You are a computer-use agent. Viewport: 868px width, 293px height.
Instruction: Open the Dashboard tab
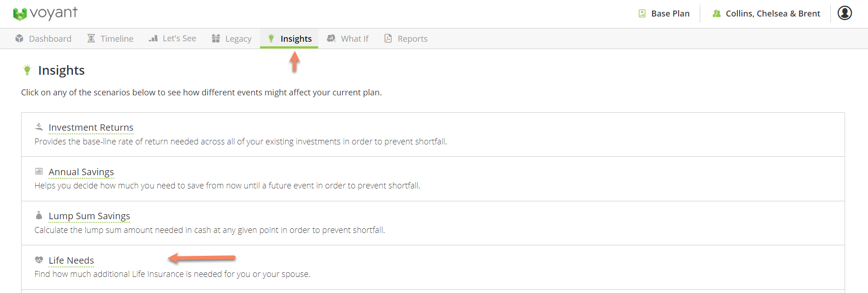[x=43, y=39]
